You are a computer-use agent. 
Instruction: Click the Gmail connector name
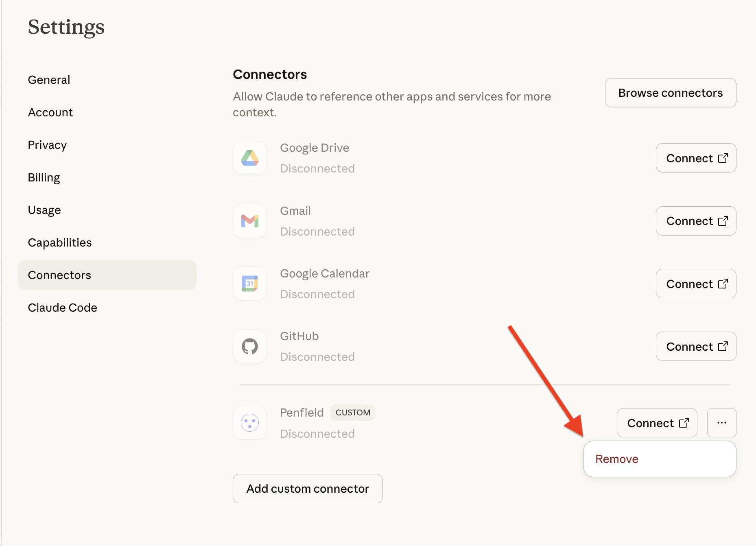pyautogui.click(x=295, y=211)
